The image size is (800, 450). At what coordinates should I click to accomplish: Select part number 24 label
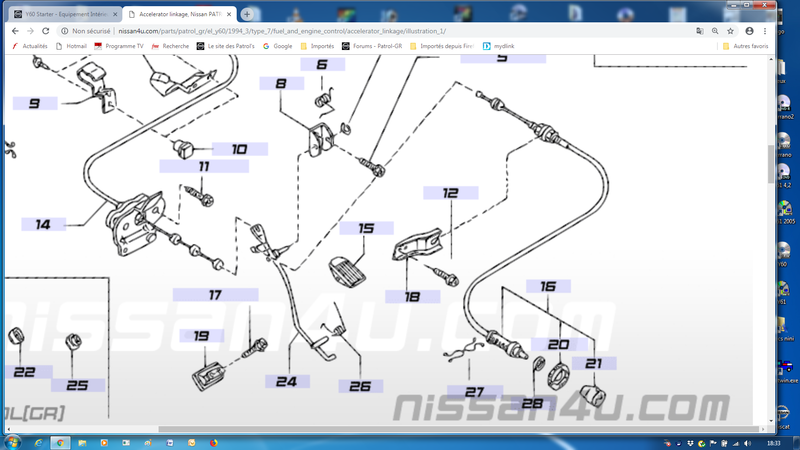pos(287,382)
